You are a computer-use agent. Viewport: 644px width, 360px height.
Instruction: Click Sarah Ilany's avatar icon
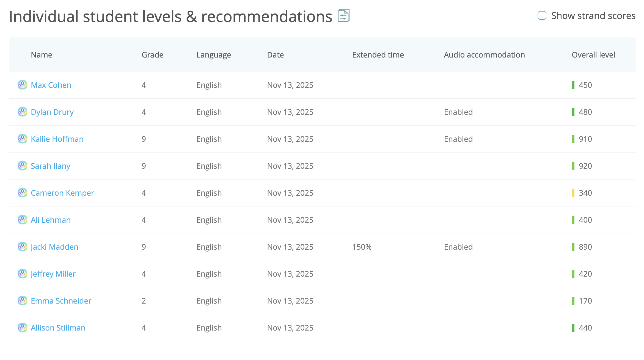(22, 166)
